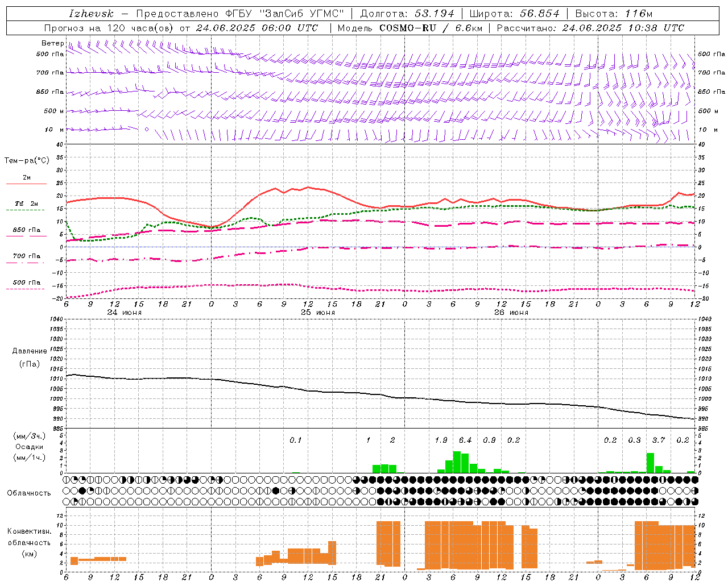Select the computed time "24.06.2025 10:38 UTC"
This screenshot has height=582, width=728.
tap(623, 28)
